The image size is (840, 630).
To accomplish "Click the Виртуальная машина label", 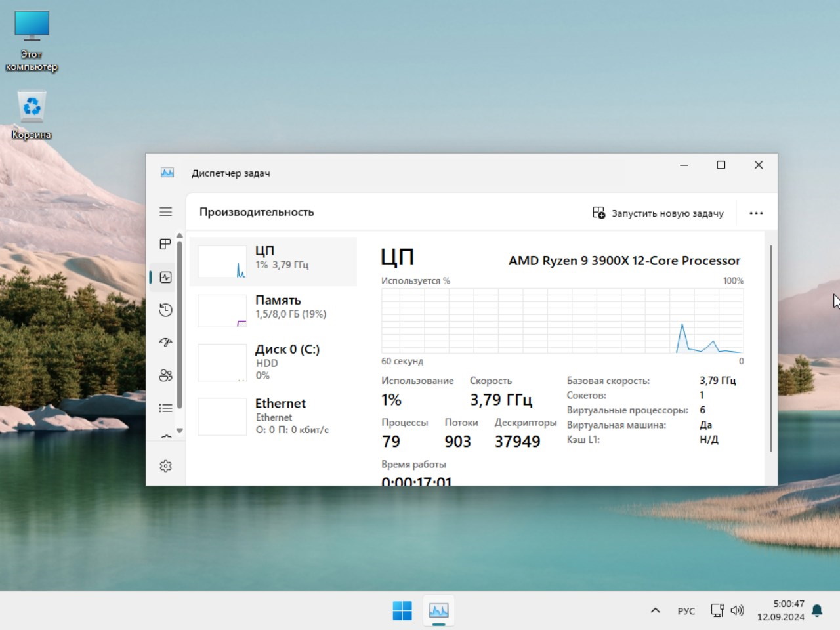I will (617, 425).
